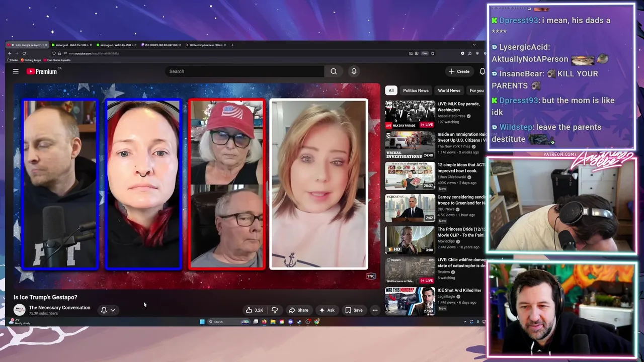
Task: Open Carney Greenland CBC News thumbnail
Action: tap(410, 208)
